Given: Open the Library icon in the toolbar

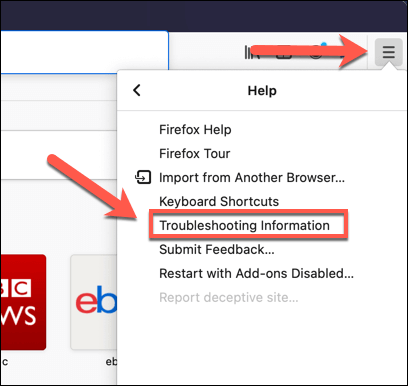Looking at the screenshot, I should pos(251,53).
